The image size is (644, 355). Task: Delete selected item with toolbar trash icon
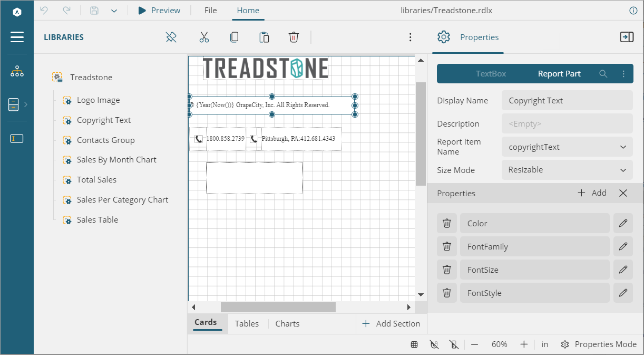(294, 37)
